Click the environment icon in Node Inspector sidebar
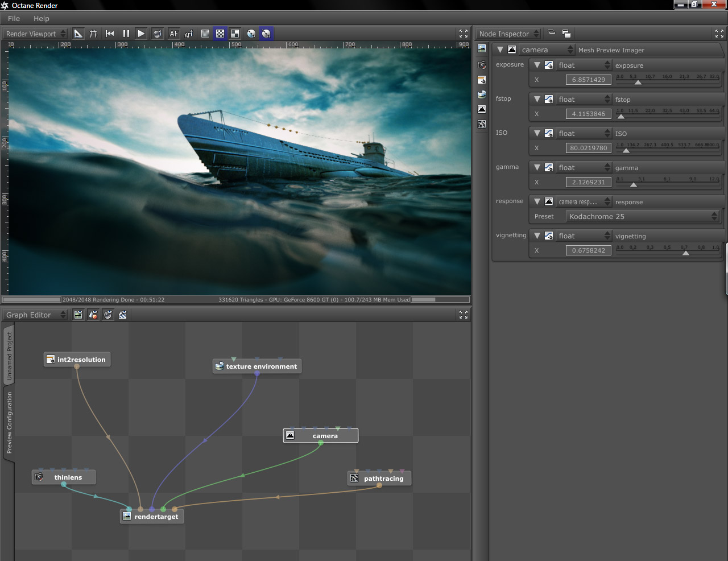This screenshot has height=561, width=728. click(482, 94)
